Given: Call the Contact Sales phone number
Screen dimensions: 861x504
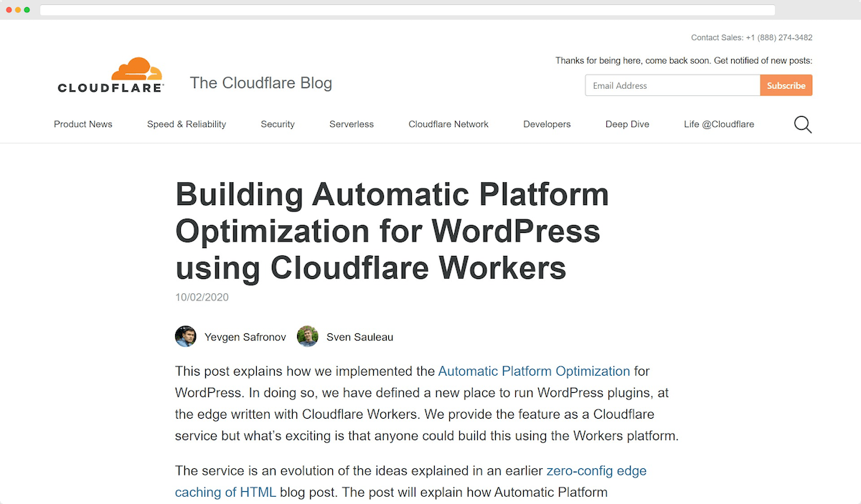Looking at the screenshot, I should pyautogui.click(x=779, y=37).
